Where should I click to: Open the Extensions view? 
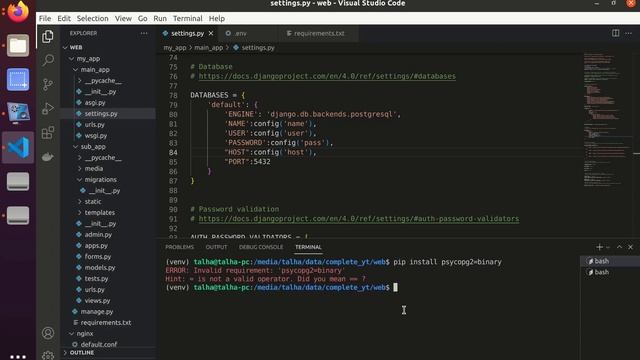tap(48, 133)
